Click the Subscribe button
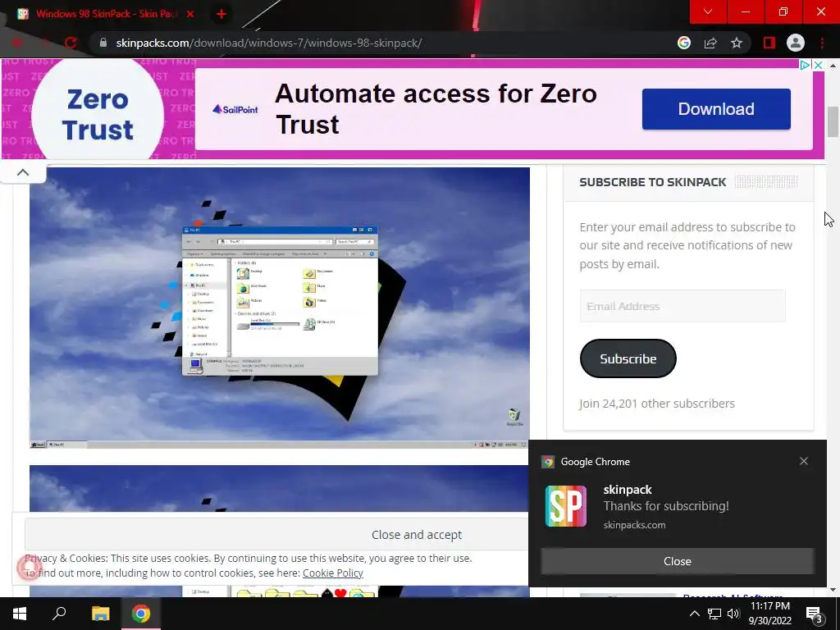This screenshot has width=840, height=630. click(x=628, y=358)
